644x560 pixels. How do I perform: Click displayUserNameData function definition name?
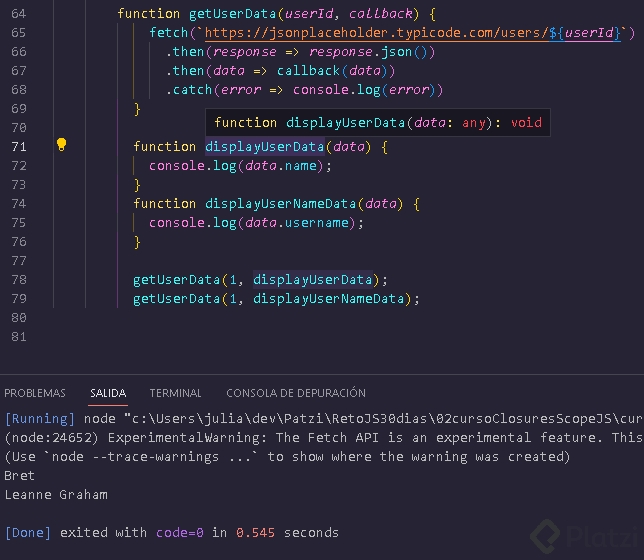tap(281, 204)
